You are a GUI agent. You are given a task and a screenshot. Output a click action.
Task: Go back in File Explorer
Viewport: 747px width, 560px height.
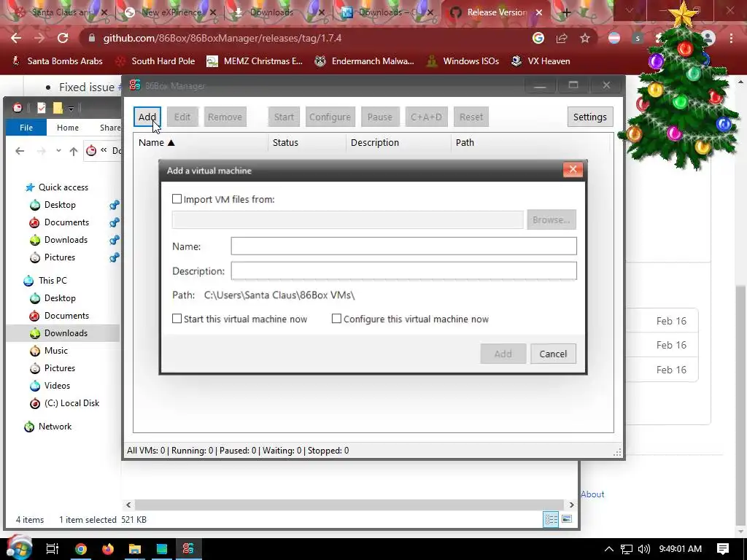pos(20,151)
